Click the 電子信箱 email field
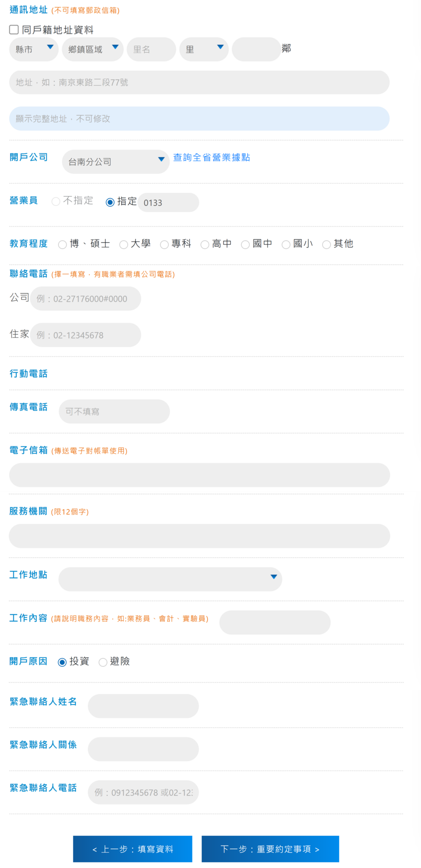Screen dimensions: 421x868 click(x=199, y=475)
